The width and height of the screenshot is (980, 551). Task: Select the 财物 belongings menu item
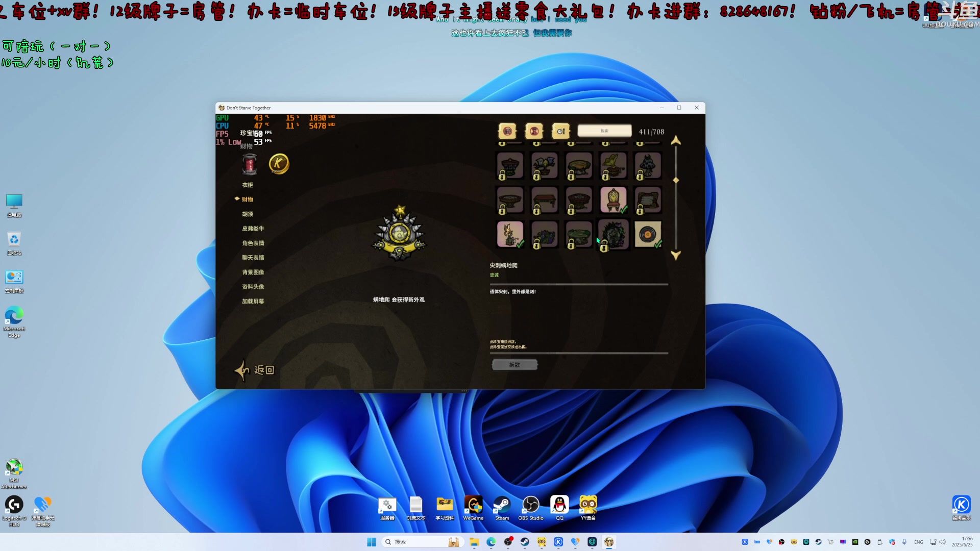pos(248,199)
